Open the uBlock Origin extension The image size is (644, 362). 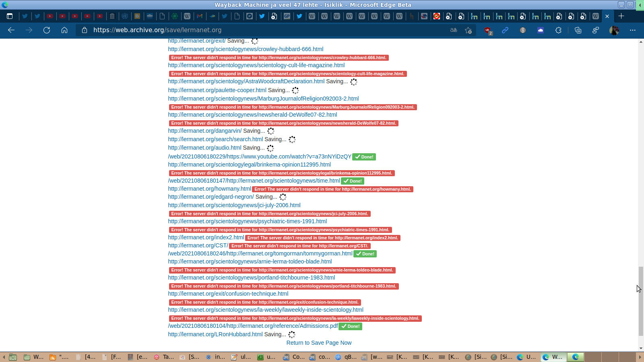tap(488, 31)
